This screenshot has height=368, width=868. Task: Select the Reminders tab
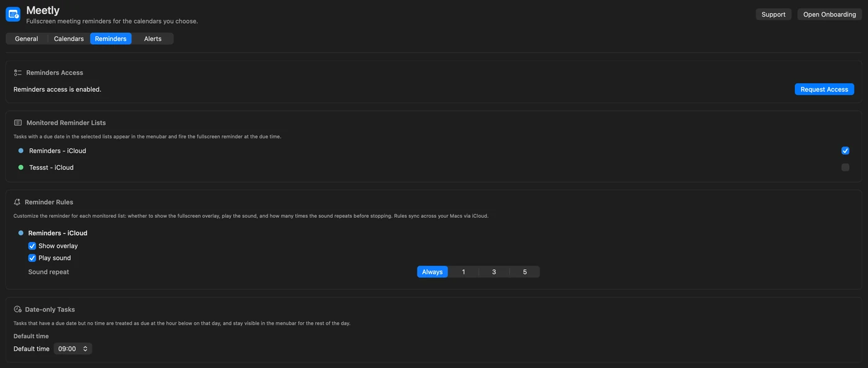pos(110,38)
